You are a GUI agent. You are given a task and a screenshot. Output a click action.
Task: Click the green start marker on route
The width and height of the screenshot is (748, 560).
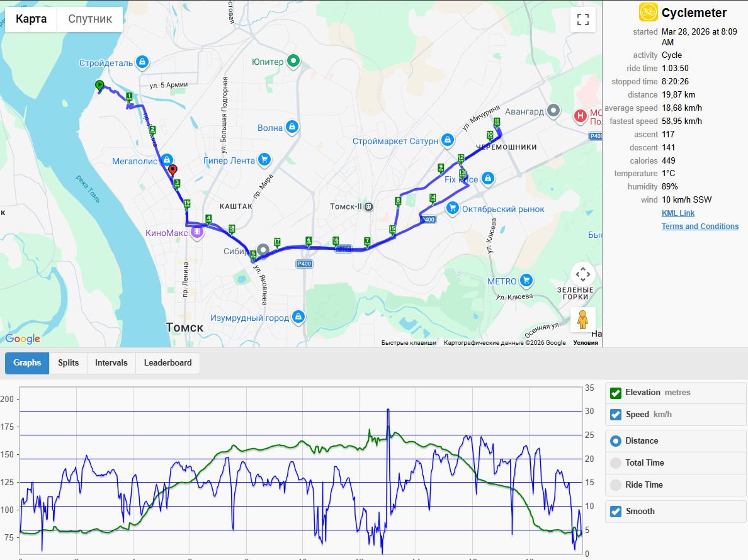point(99,86)
